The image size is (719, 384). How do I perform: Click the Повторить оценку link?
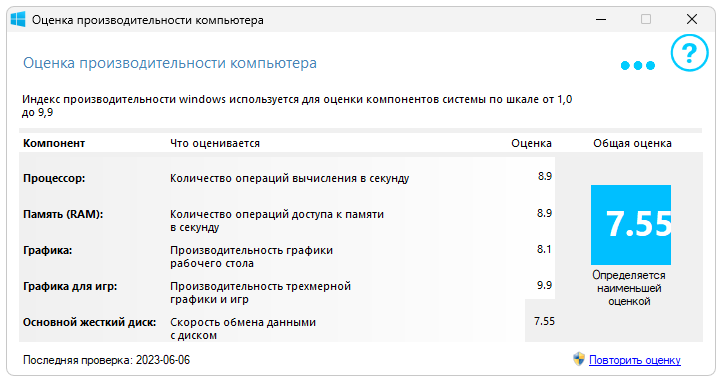click(635, 360)
